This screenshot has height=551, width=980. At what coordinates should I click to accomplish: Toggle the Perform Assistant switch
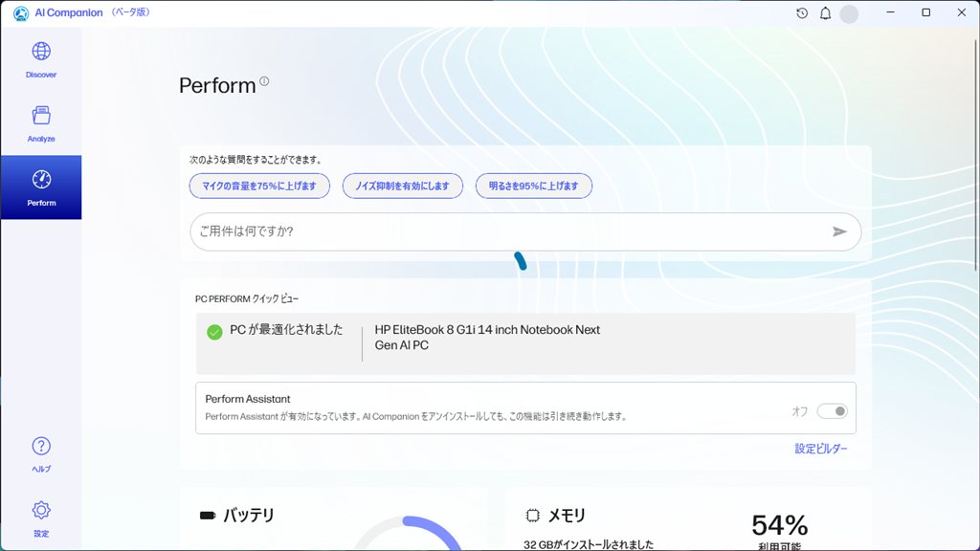(832, 411)
